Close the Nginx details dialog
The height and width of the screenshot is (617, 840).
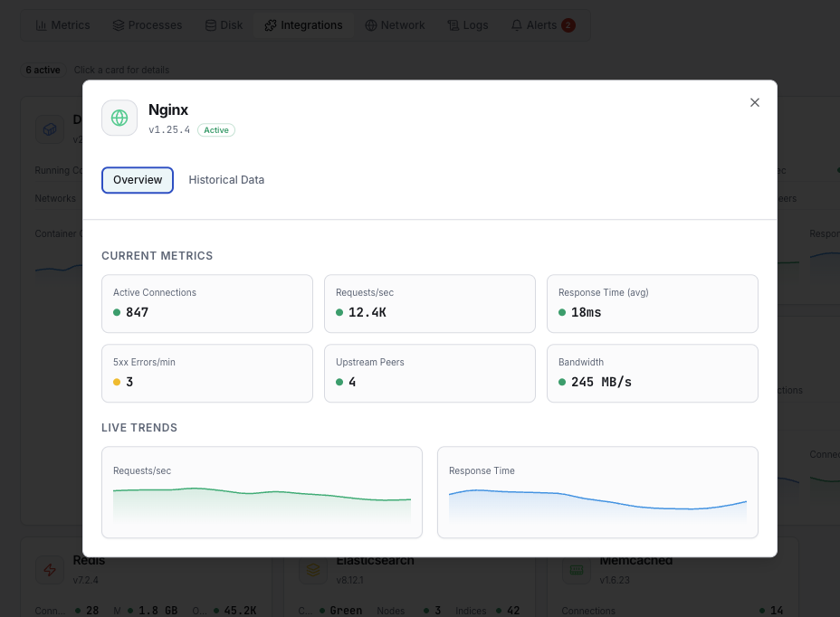pos(754,102)
